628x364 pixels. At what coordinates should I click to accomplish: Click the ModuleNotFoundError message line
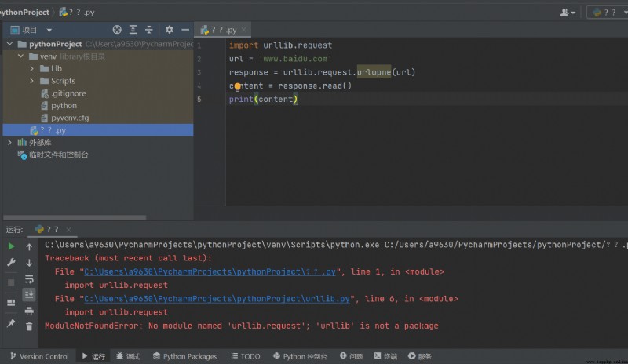coord(242,326)
